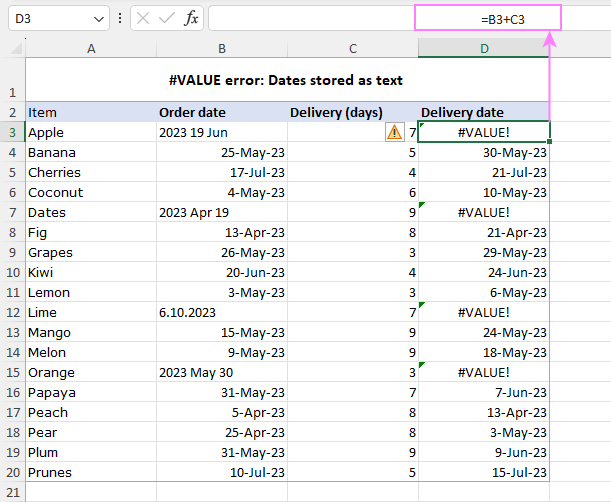
Task: Select column A header
Action: (91, 48)
